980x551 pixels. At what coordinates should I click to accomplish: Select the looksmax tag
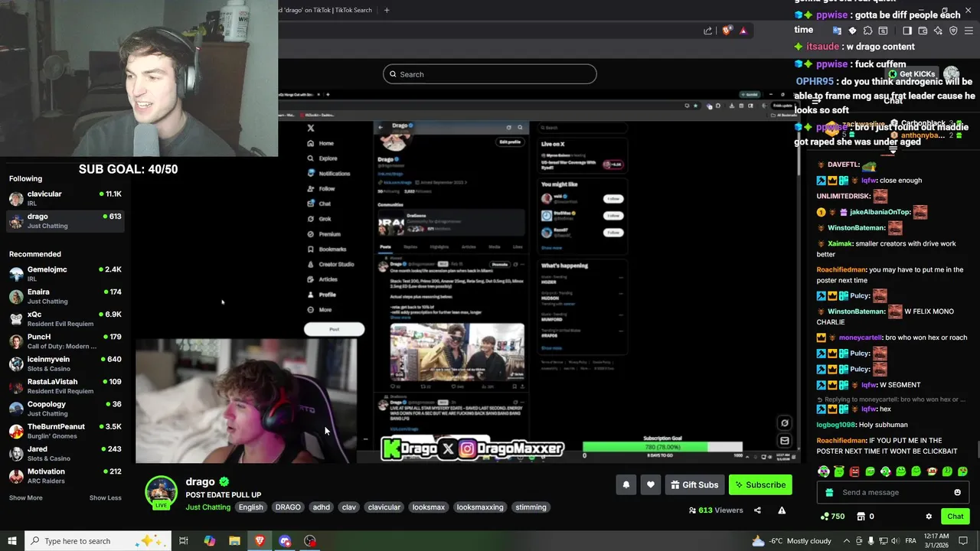(429, 507)
